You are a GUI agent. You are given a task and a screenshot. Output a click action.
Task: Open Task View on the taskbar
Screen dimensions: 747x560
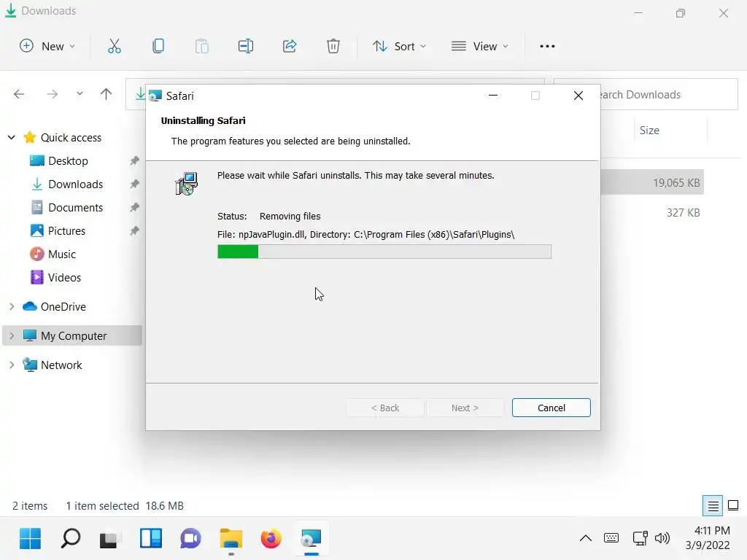coord(109,539)
